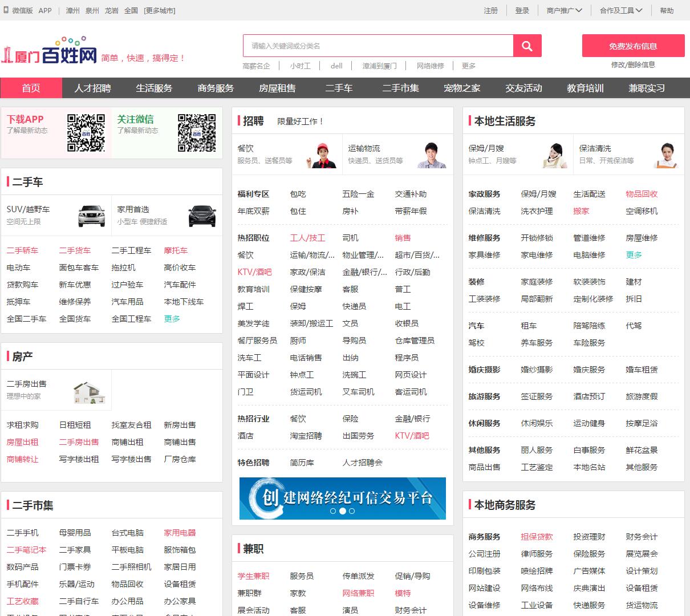The width and height of the screenshot is (690, 616).
Task: Click the 修改/删除信息 link
Action: point(633,65)
